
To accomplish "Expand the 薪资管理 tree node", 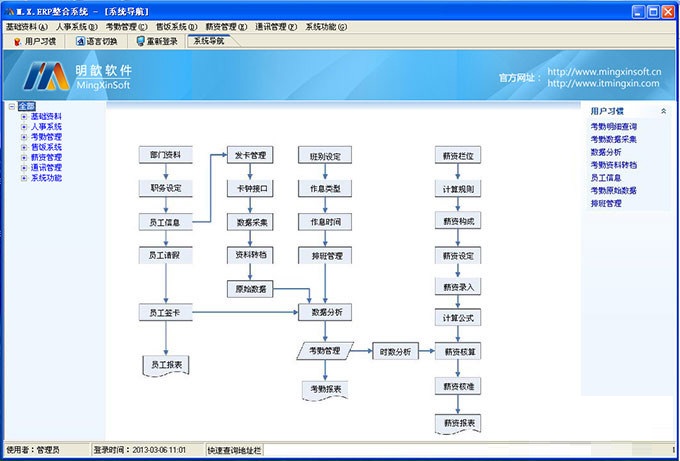I will (x=24, y=157).
